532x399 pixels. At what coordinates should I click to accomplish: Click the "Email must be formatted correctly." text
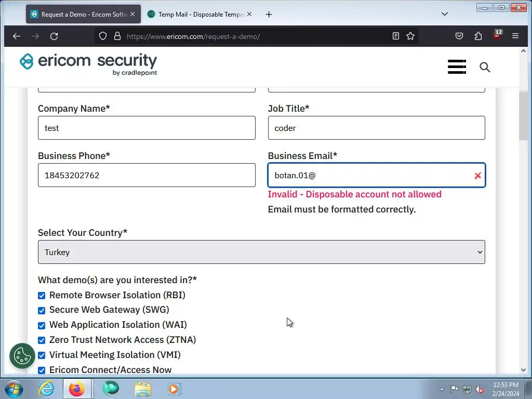pos(342,209)
